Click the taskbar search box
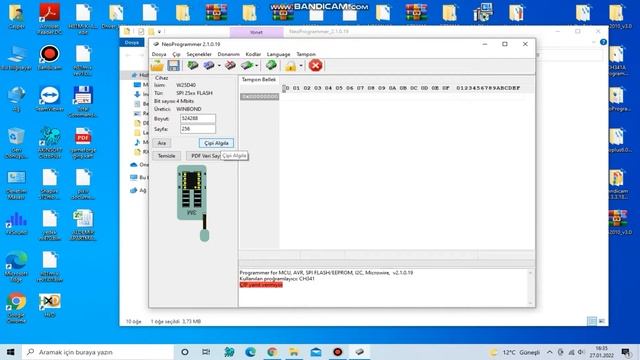Screen dimensions: 640x360 click(x=98, y=352)
